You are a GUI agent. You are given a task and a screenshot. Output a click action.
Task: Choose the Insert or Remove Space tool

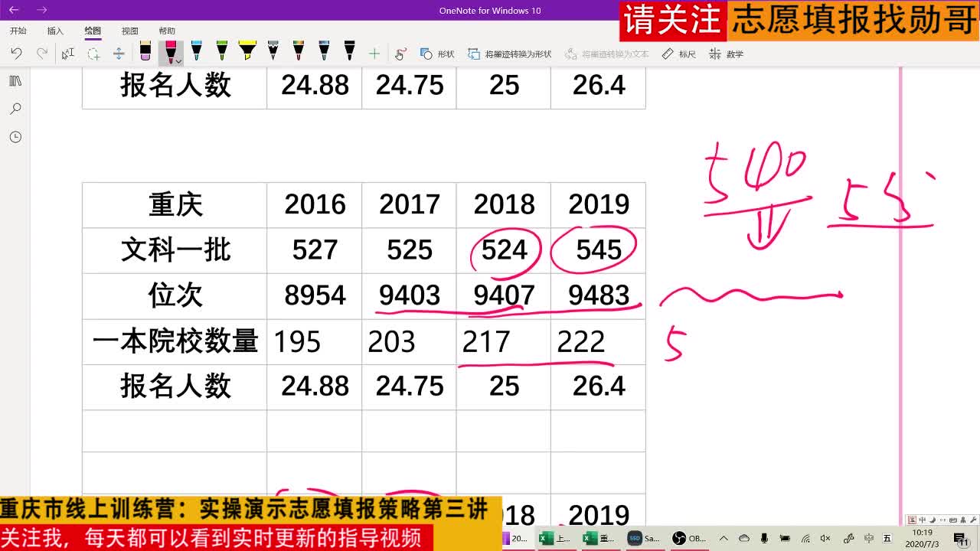[119, 54]
